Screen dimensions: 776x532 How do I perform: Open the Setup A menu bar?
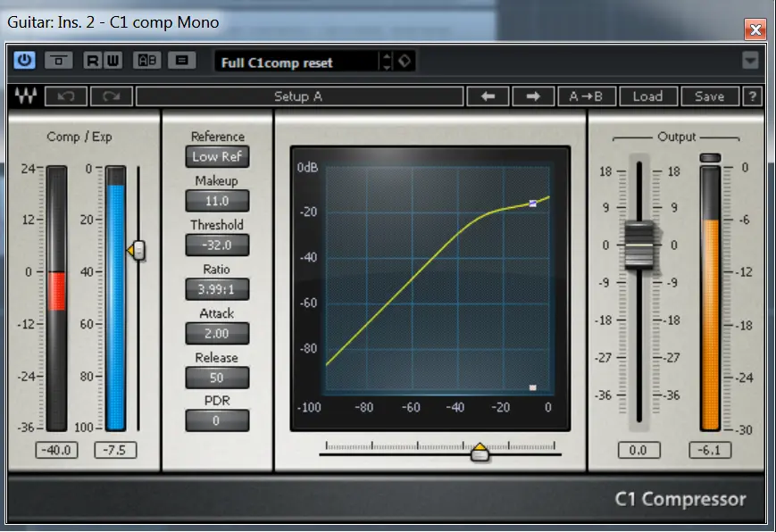(298, 96)
